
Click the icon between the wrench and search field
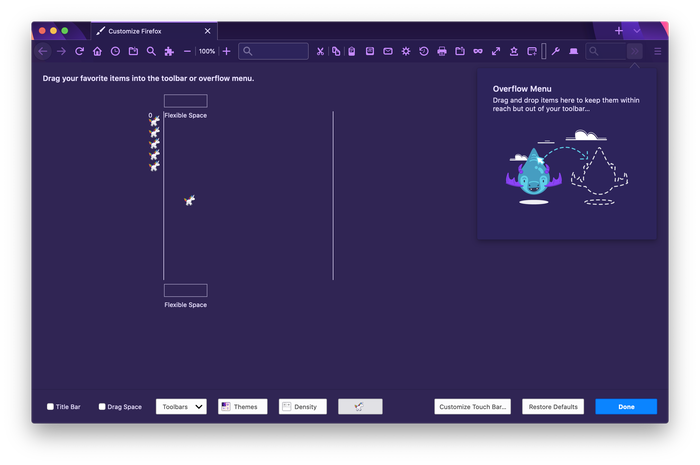click(574, 51)
